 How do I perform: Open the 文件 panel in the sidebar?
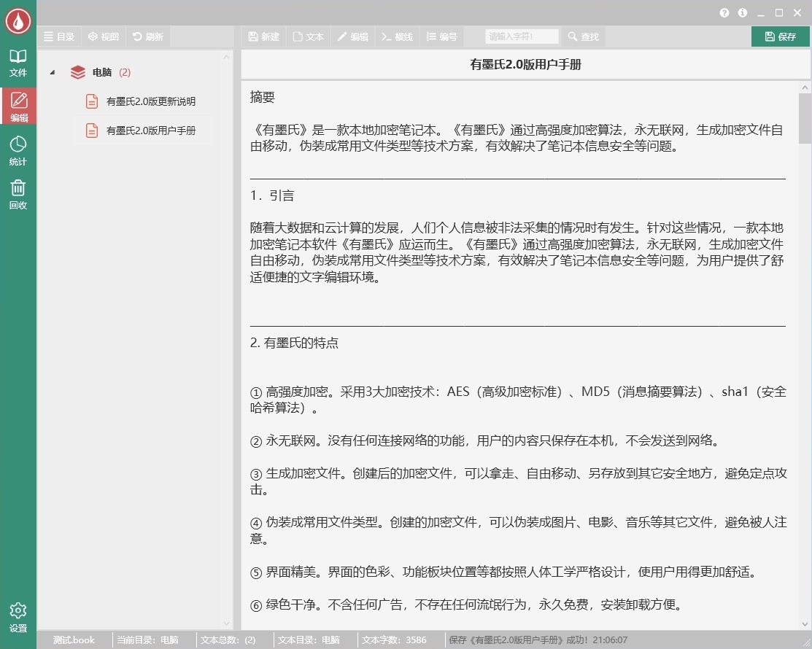pos(18,64)
